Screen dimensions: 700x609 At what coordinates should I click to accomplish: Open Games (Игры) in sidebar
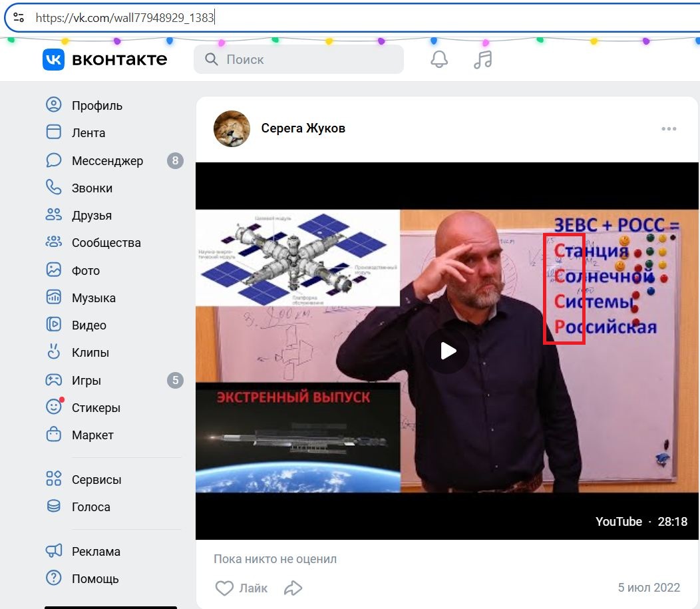point(87,381)
